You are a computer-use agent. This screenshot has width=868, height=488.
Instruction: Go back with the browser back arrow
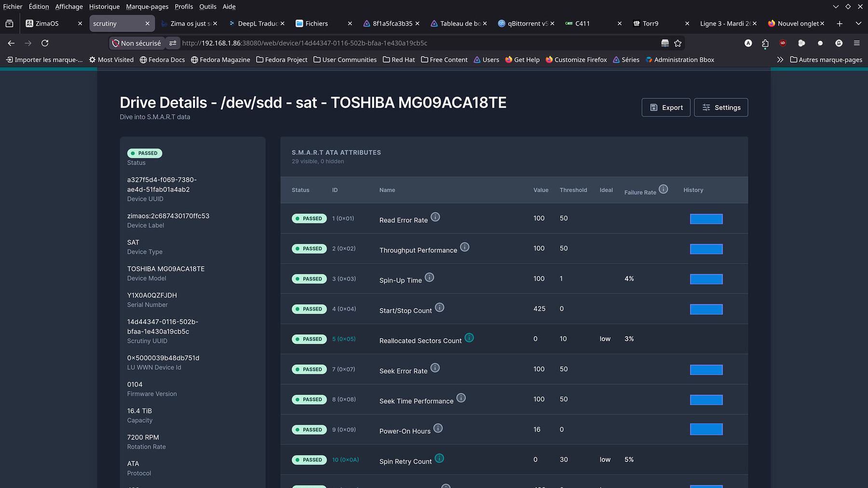[11, 43]
